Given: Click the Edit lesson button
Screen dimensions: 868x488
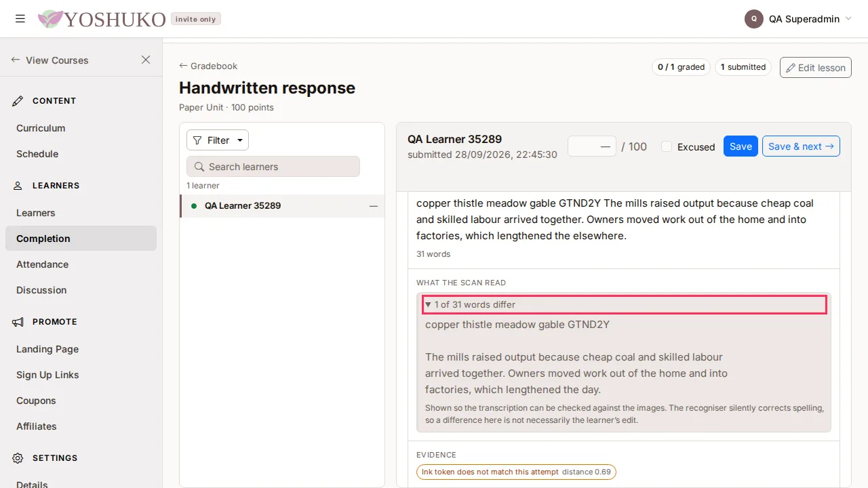Looking at the screenshot, I should [816, 68].
